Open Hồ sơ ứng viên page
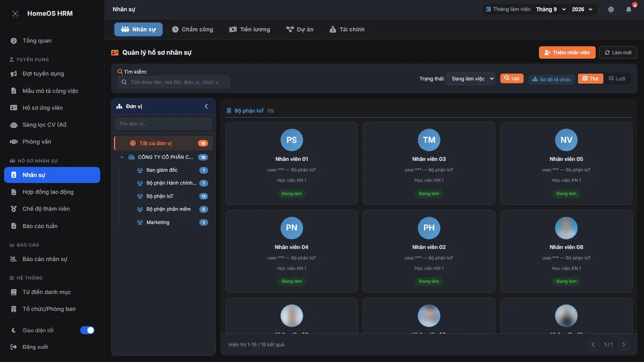This screenshot has height=362, width=644. pyautogui.click(x=52, y=108)
